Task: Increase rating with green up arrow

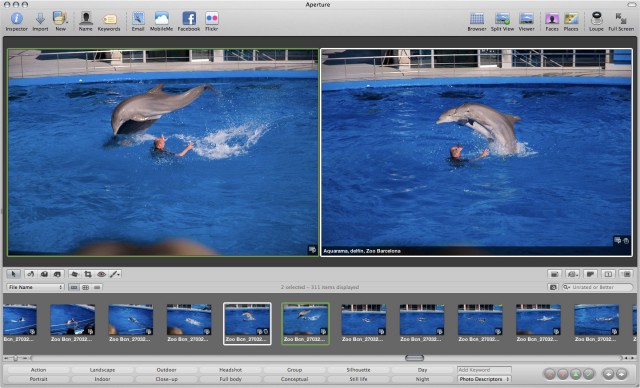Action: (x=576, y=374)
